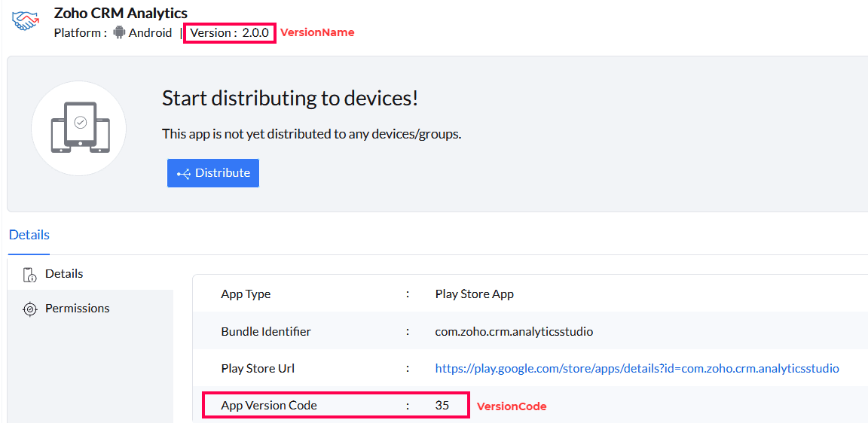This screenshot has width=868, height=423.
Task: Click the Zoho CRM Analytics title
Action: click(x=121, y=12)
